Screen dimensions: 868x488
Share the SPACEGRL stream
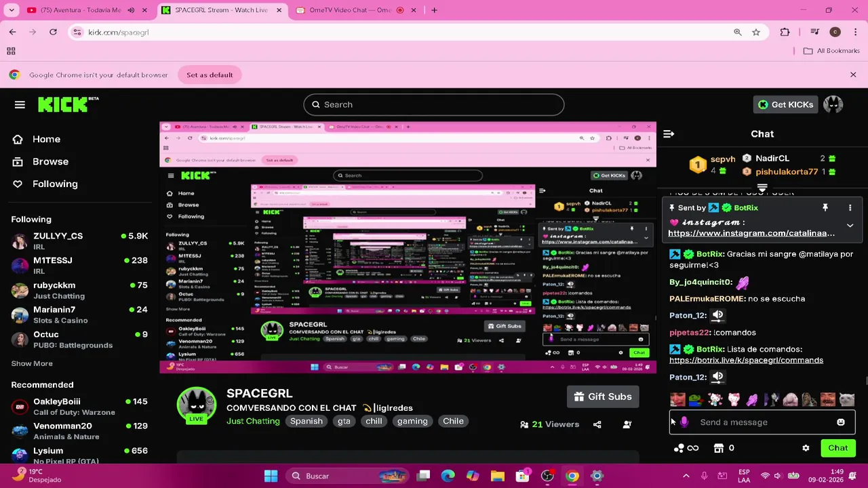click(597, 424)
